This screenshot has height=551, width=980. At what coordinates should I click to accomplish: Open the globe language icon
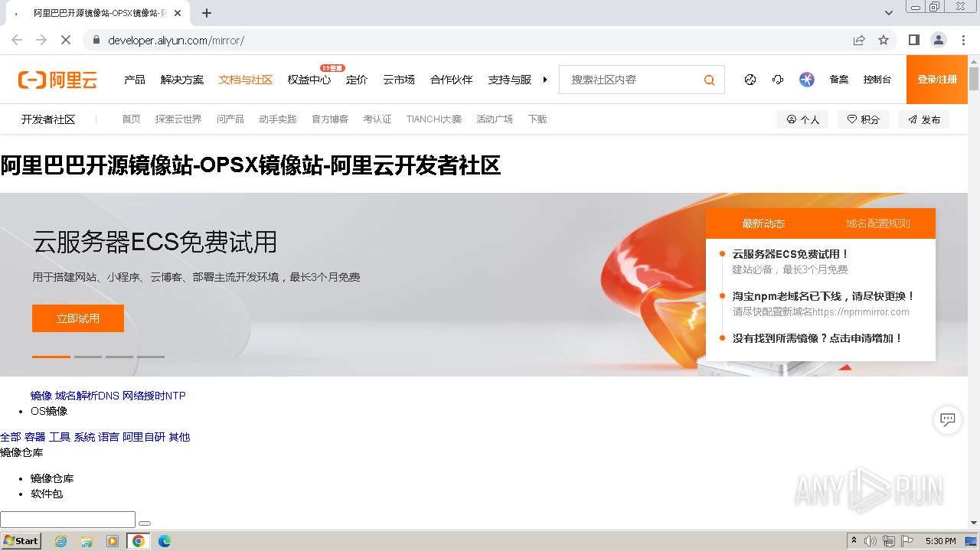pyautogui.click(x=750, y=80)
